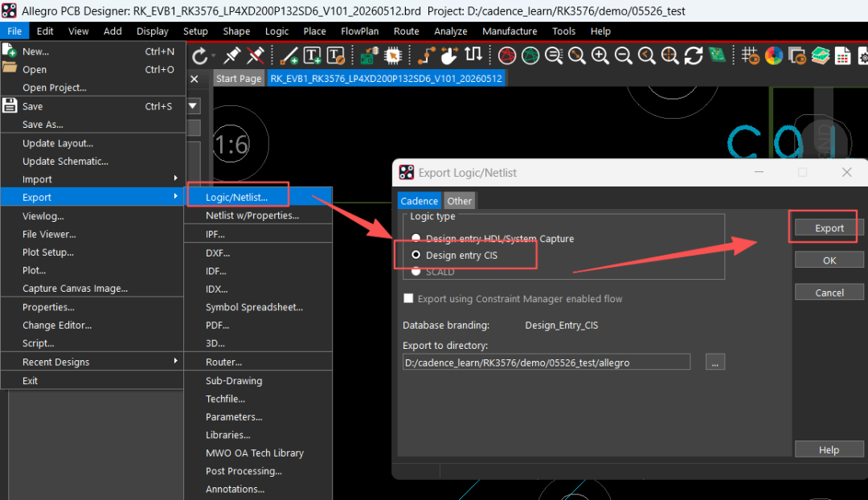Activate the Slide trace hand icon

pyautogui.click(x=449, y=55)
